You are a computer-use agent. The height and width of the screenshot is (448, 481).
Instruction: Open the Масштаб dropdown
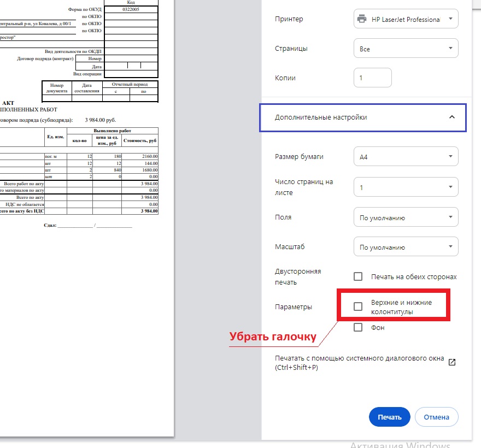pyautogui.click(x=406, y=247)
